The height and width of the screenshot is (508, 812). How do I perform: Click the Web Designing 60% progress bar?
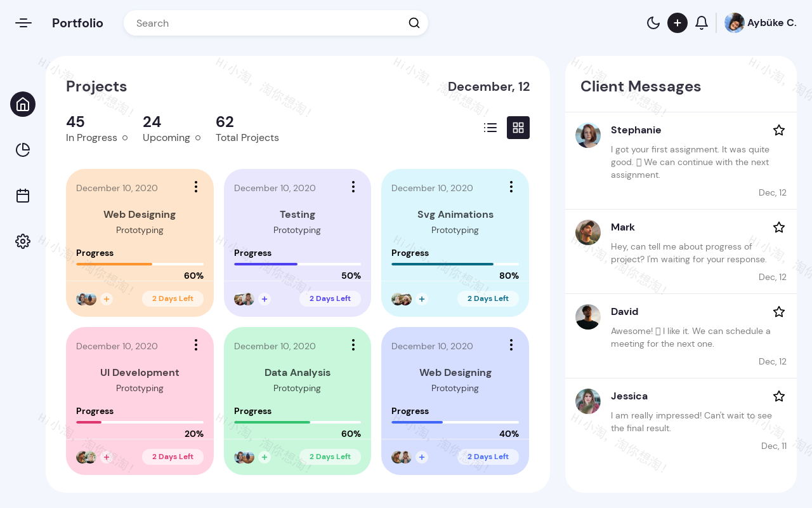140,264
